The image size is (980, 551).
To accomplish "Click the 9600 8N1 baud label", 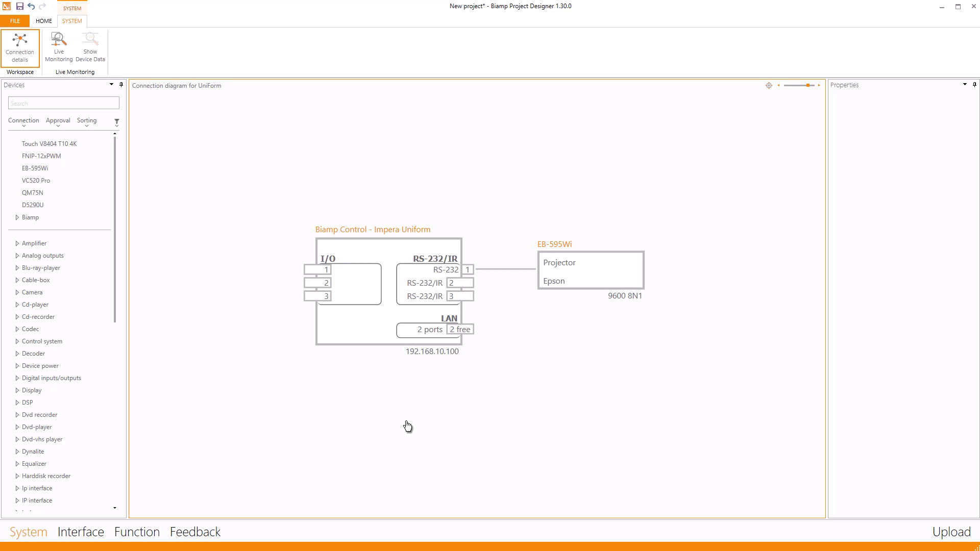I will click(625, 296).
